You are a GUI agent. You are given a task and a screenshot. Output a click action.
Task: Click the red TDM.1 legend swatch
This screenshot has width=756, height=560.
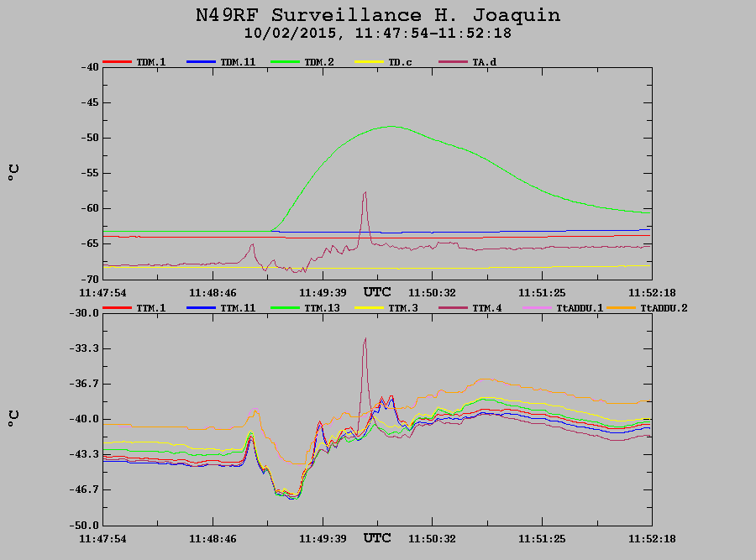coord(117,61)
